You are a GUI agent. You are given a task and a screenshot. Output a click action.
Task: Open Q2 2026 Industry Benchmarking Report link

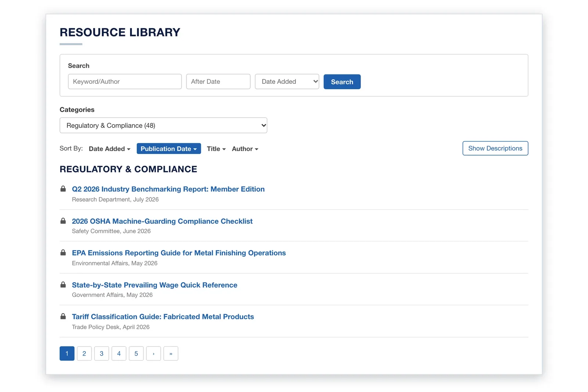tap(168, 189)
